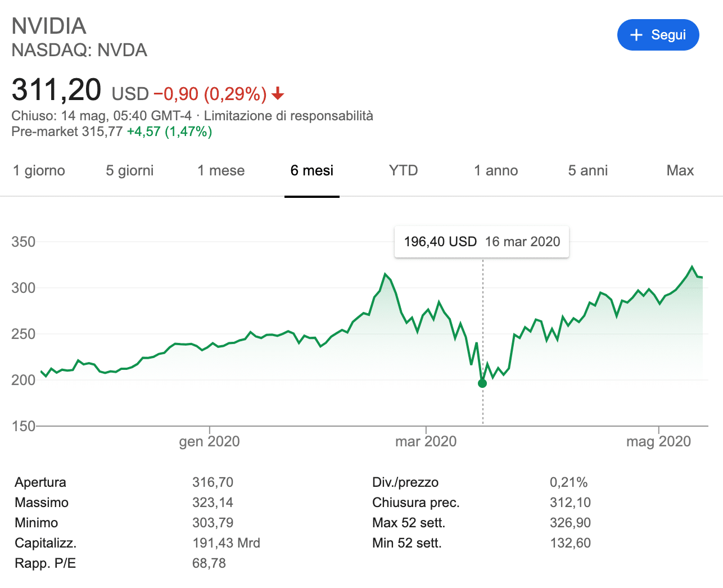Click the mar 2020 axis label
The height and width of the screenshot is (588, 723).
426,441
